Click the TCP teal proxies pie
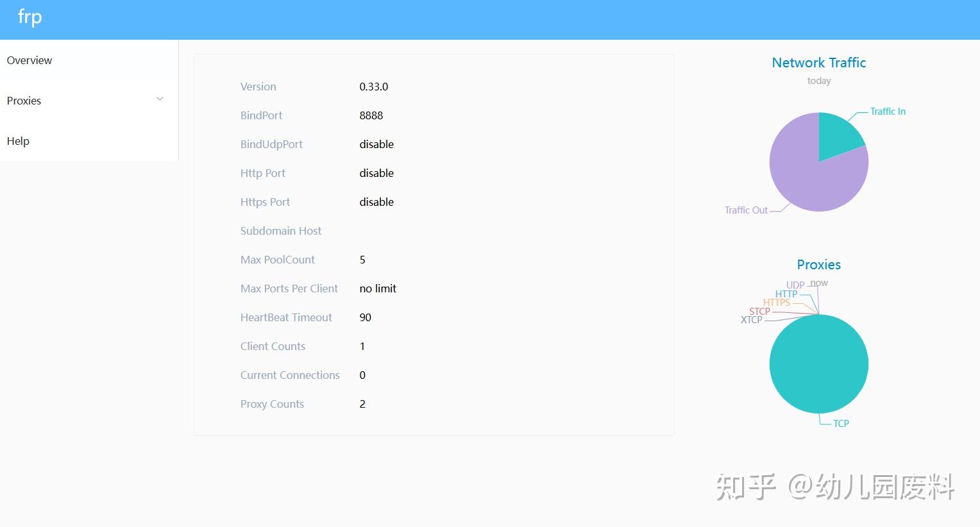The image size is (980, 527). click(x=819, y=364)
